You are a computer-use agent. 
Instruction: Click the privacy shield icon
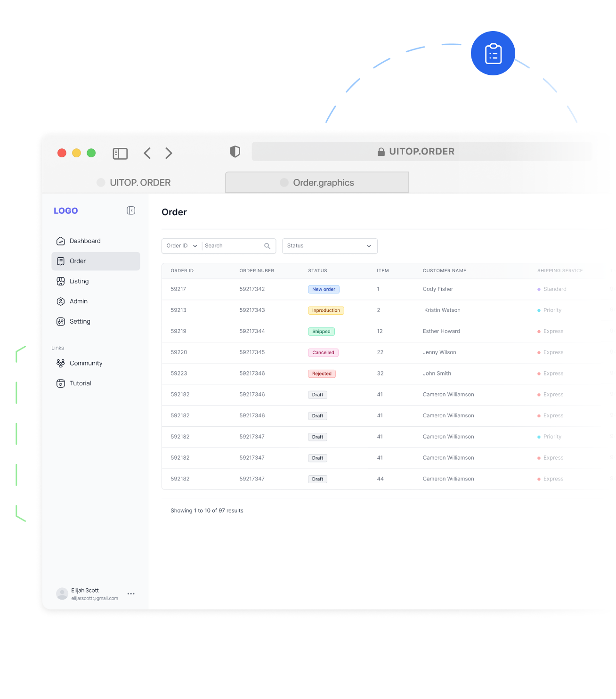[x=235, y=152]
